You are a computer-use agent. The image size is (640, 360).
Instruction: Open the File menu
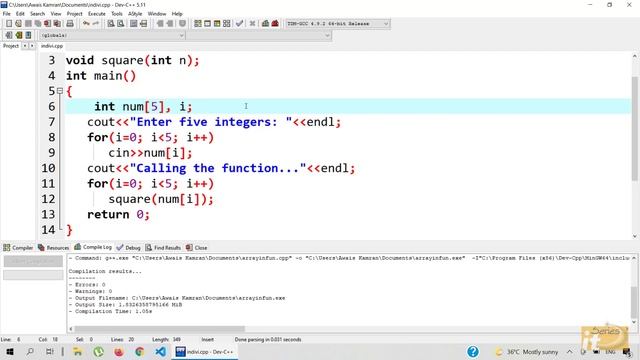point(7,13)
